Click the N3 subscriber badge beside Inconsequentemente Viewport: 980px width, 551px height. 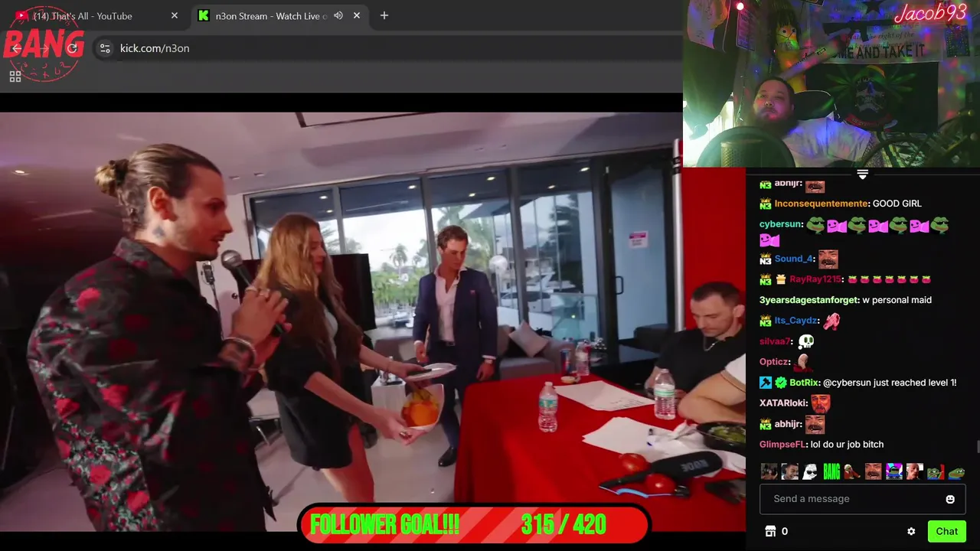765,204
